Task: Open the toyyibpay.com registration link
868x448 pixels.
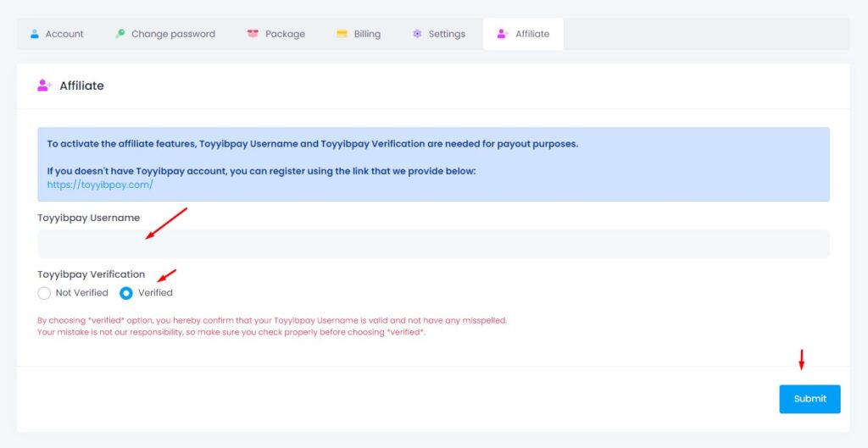Action: pyautogui.click(x=100, y=185)
